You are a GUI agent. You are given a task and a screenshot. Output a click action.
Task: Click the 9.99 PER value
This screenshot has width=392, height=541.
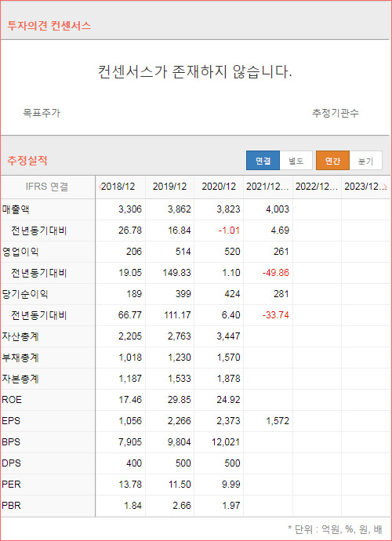click(230, 485)
